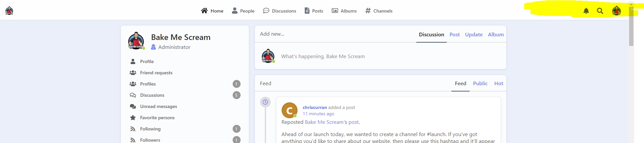
Task: Select the Album tab
Action: [x=495, y=35]
